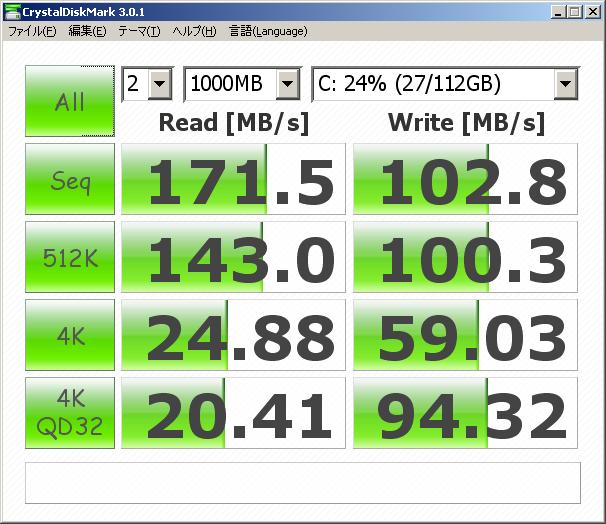The height and width of the screenshot is (524, 606).
Task: Click the 4K write result 59.03
Action: click(465, 335)
